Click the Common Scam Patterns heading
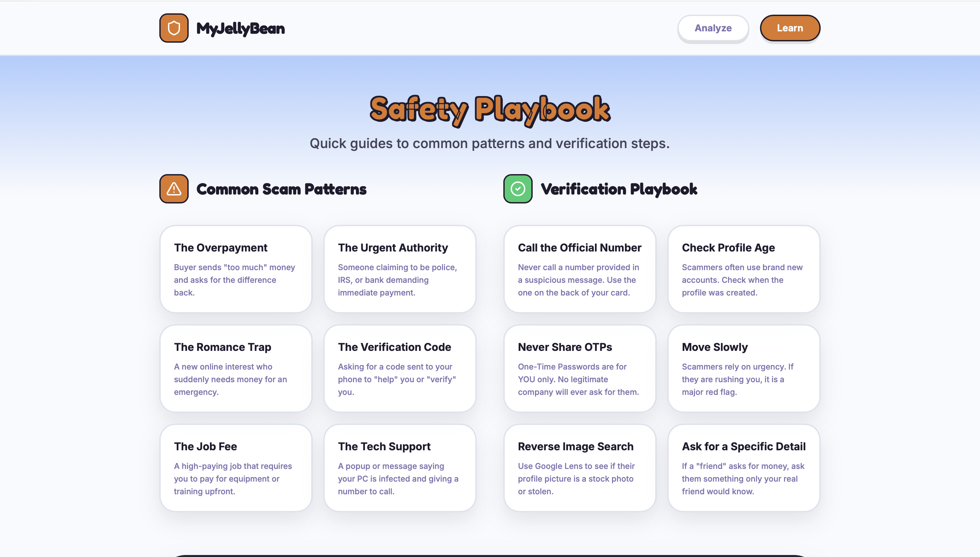The width and height of the screenshot is (980, 557). tap(281, 189)
